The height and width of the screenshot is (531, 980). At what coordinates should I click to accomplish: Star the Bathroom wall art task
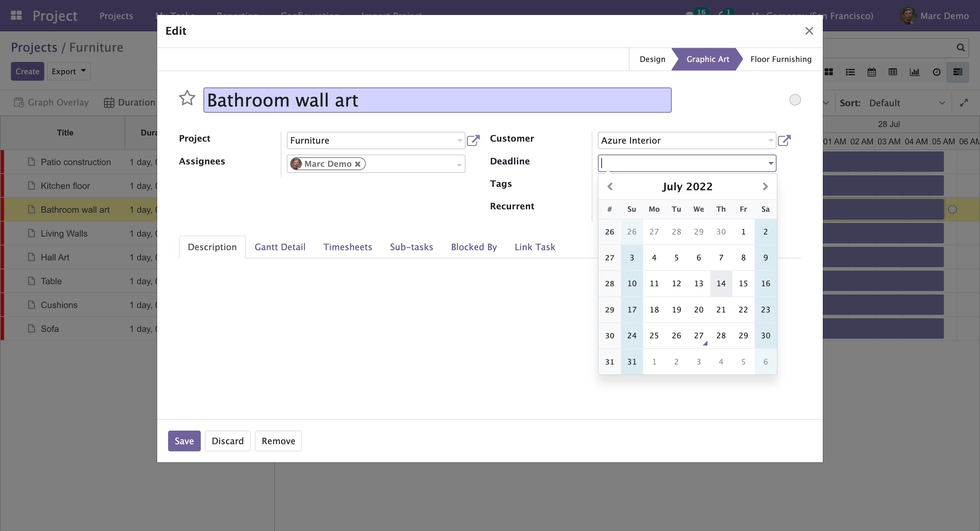187,98
